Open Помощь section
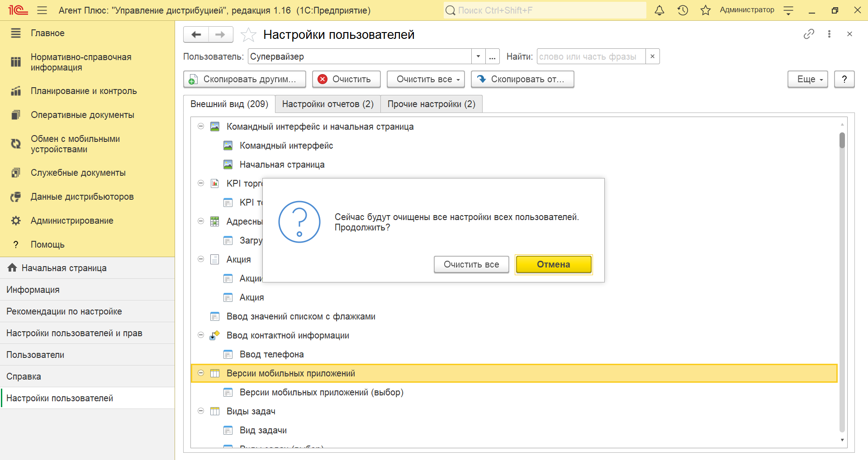Image resolution: width=868 pixels, height=460 pixels. coord(87,244)
